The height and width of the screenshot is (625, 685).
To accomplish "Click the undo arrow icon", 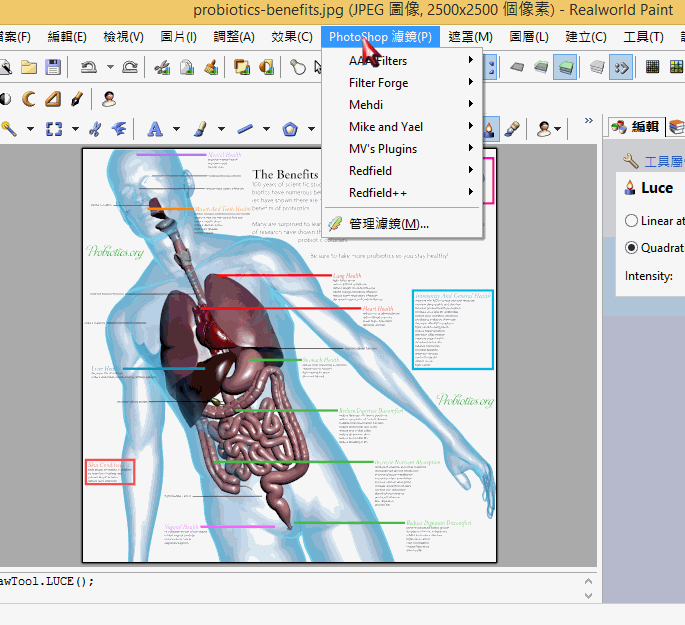I will (x=88, y=67).
